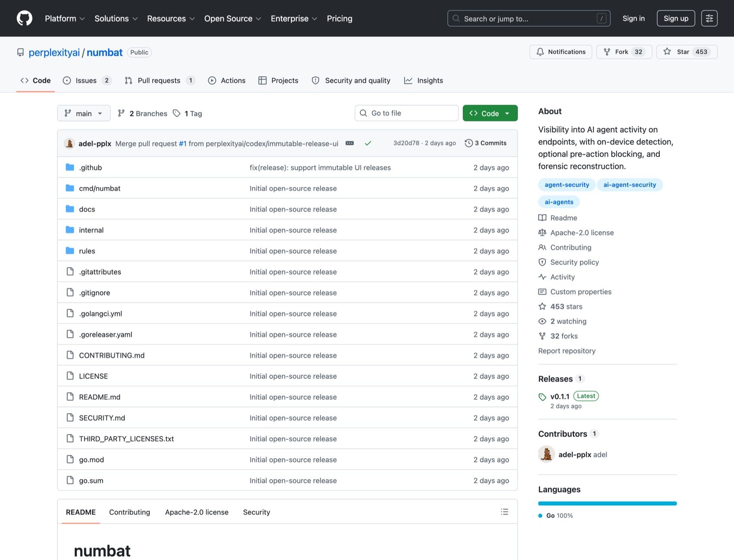Click the Sign up button
734x560 pixels.
676,19
